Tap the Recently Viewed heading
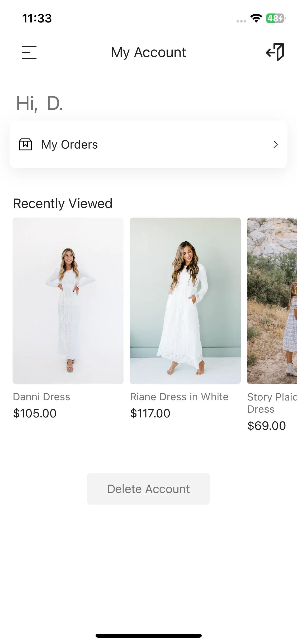The height and width of the screenshot is (644, 297). (x=63, y=203)
